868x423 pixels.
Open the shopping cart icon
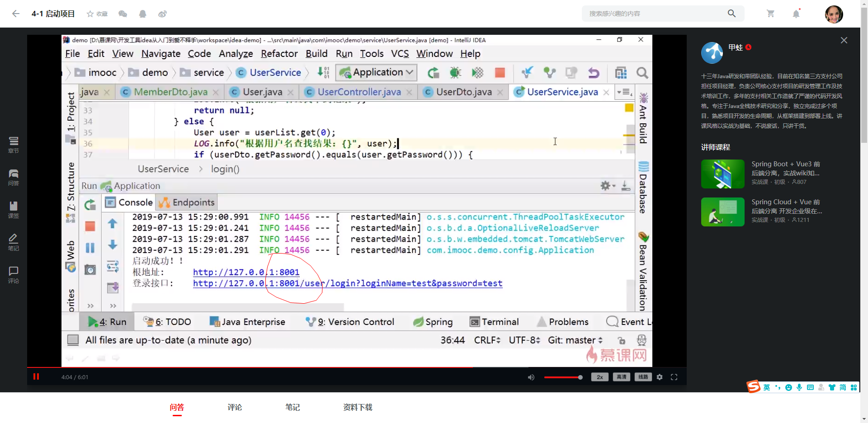(x=770, y=14)
